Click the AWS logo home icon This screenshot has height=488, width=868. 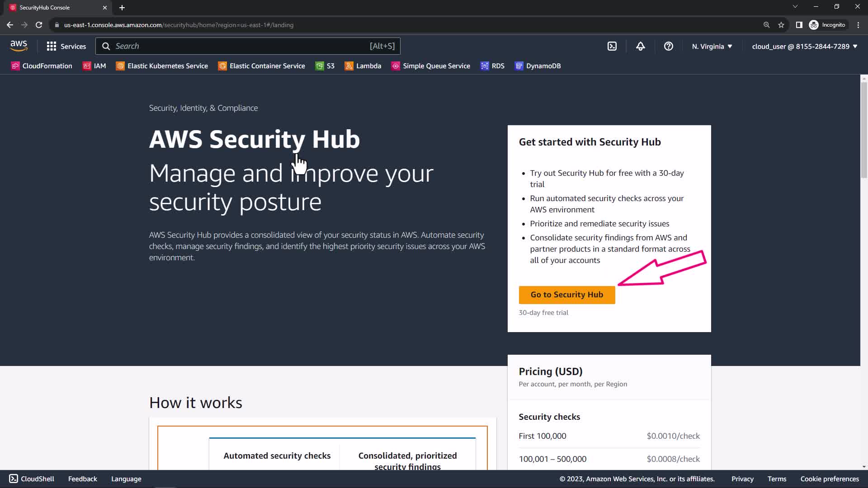pyautogui.click(x=19, y=46)
